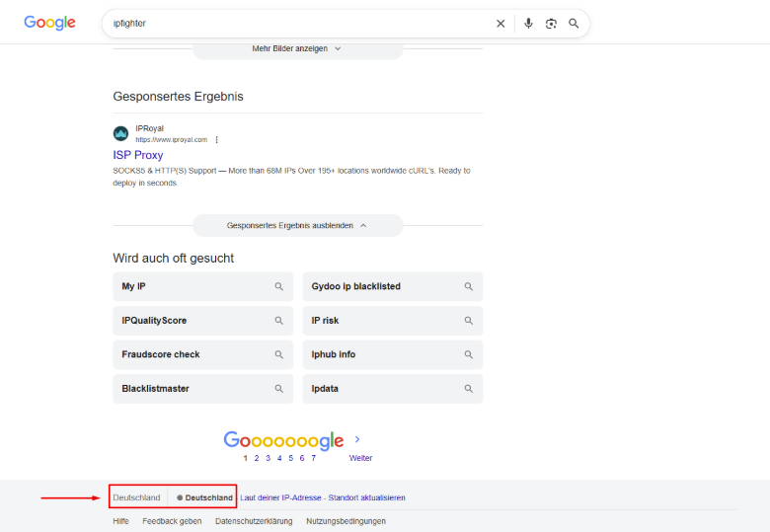Search related term Gydoo ip blacklisted
Screen dimensions: 770x532
pyautogui.click(x=392, y=286)
